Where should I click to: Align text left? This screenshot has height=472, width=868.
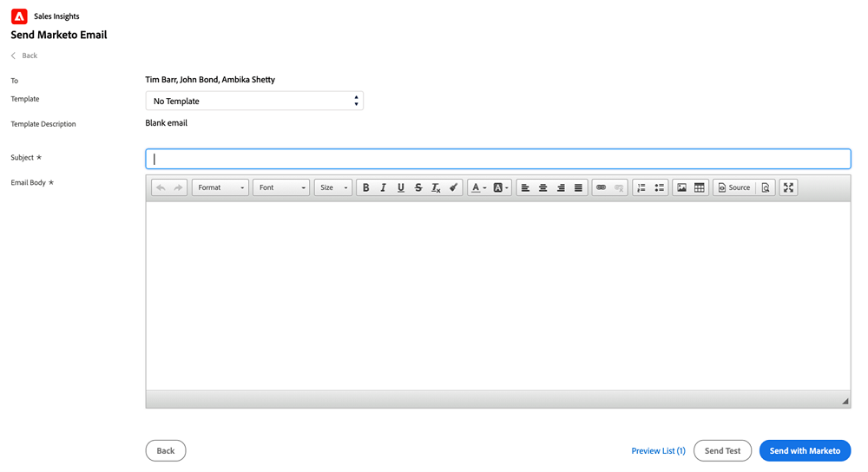pos(525,187)
